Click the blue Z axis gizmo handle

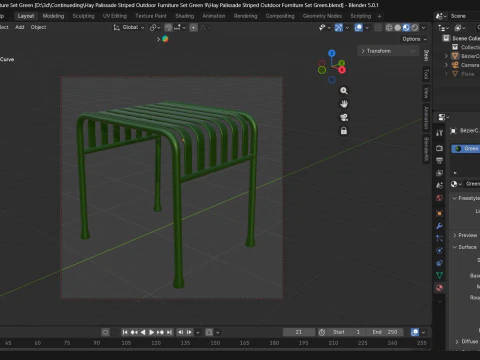[x=331, y=53]
